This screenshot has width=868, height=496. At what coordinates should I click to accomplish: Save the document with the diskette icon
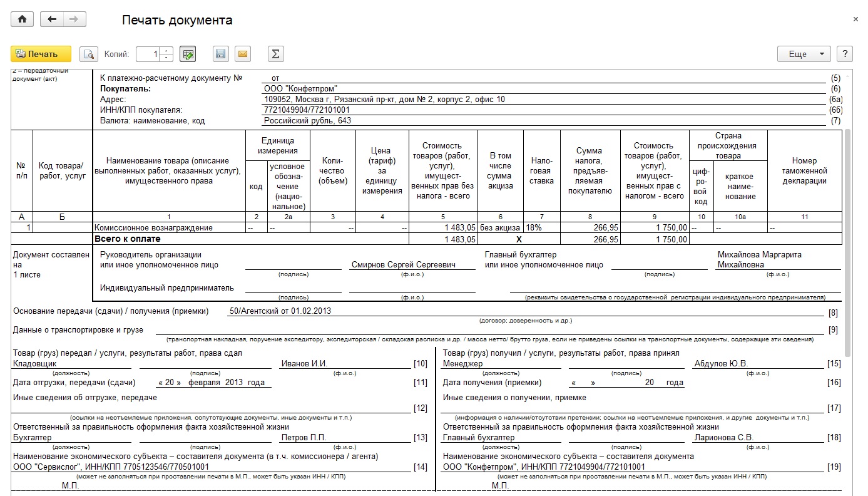tap(220, 54)
